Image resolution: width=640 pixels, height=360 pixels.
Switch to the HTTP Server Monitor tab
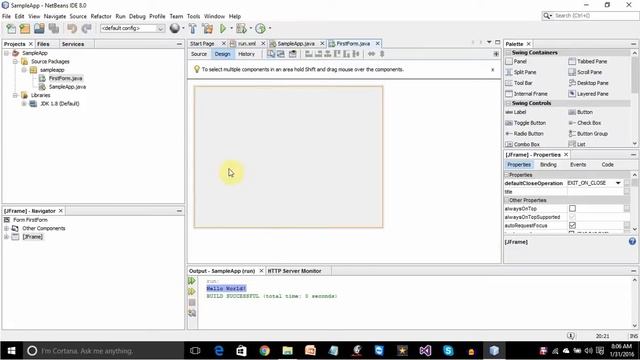pyautogui.click(x=294, y=271)
